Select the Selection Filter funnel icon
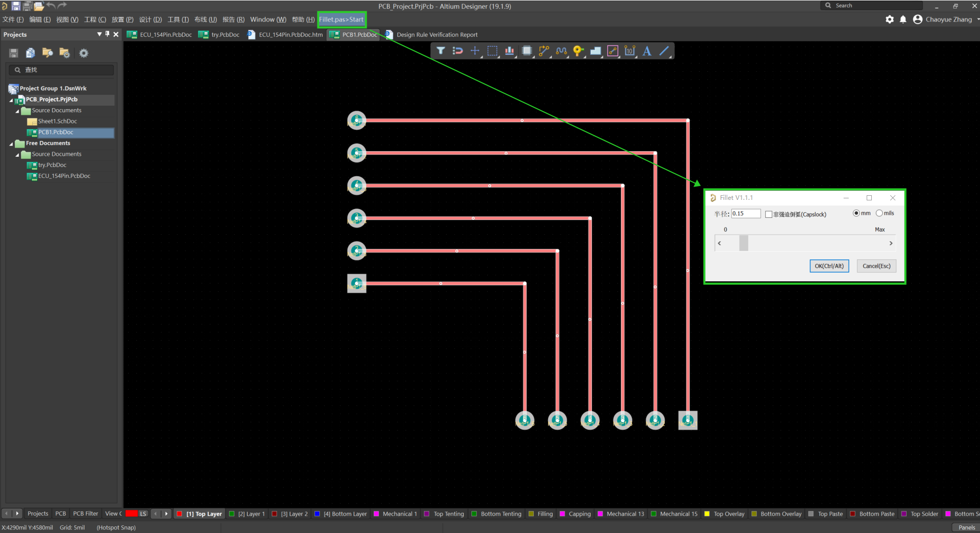The width and height of the screenshot is (980, 533). click(441, 51)
